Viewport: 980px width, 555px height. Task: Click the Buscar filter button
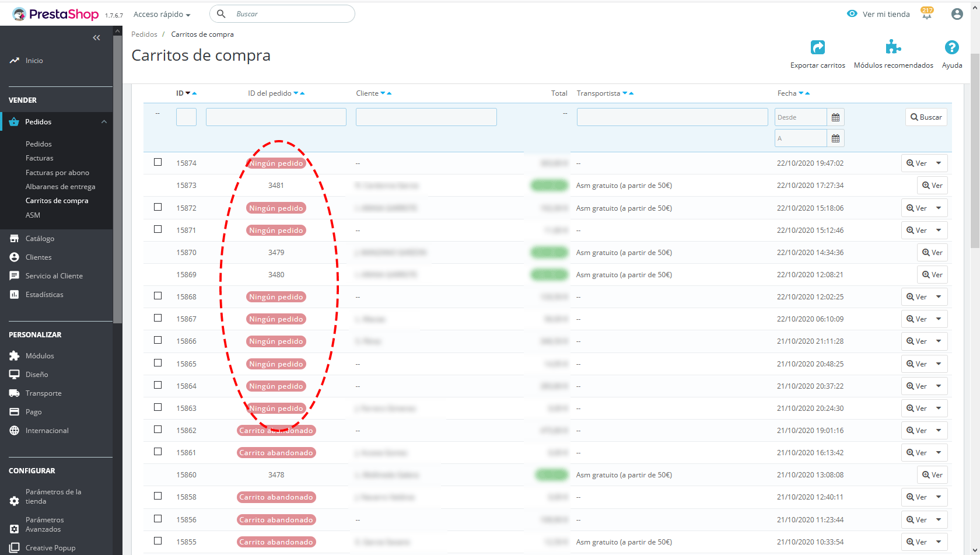(x=926, y=117)
